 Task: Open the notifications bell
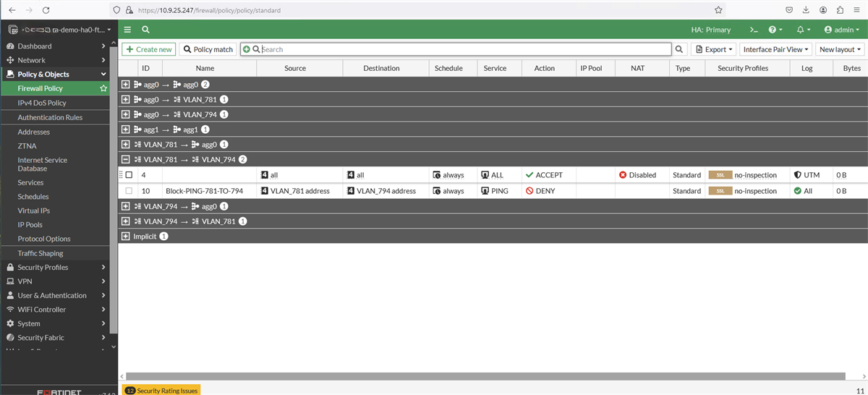(x=803, y=30)
